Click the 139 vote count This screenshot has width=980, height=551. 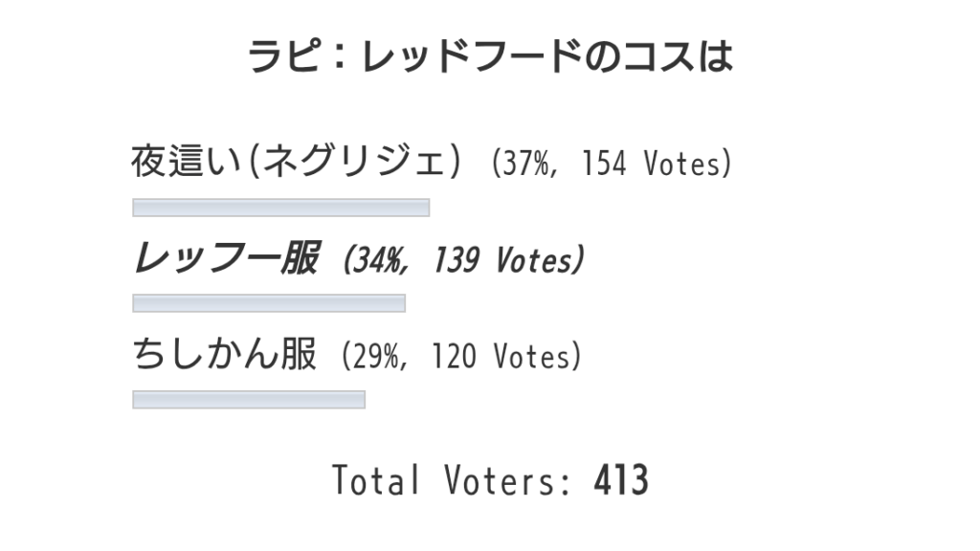tap(456, 260)
